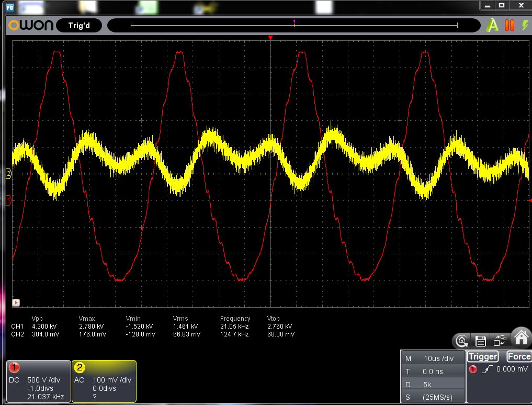Save waveform with the floppy disk icon

pyautogui.click(x=480, y=341)
